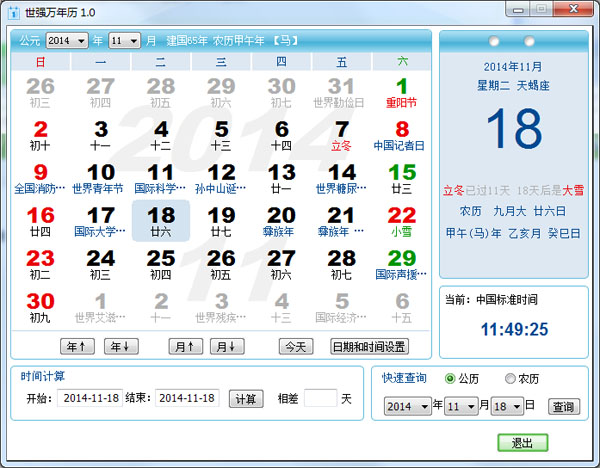Click the 相差 difference result field
Image resolution: width=600 pixels, height=468 pixels.
point(320,398)
